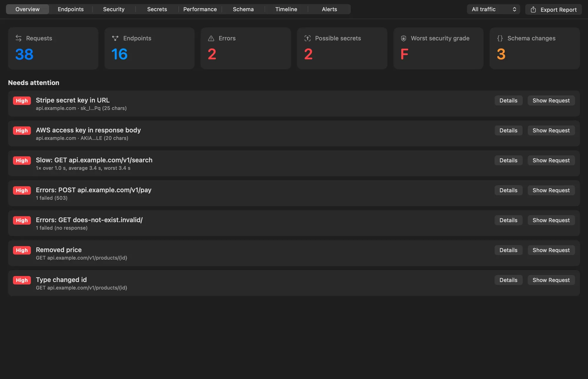Screen dimensions: 588x379
Task: Show Request for Slow GET /v1/search
Action: [551, 160]
